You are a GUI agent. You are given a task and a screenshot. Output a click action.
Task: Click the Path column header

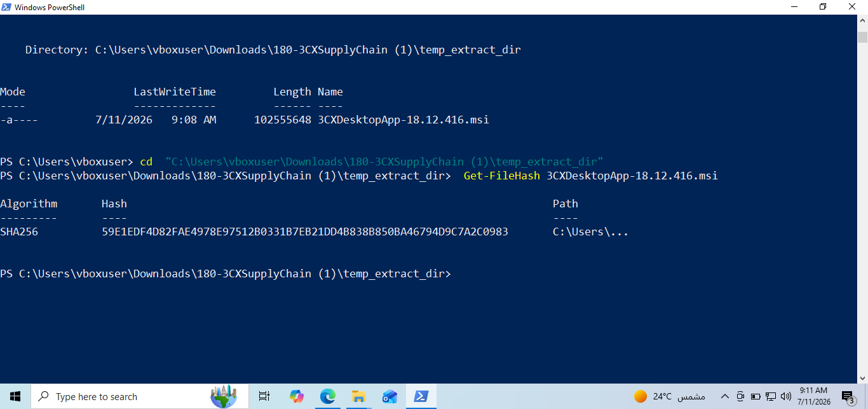tap(566, 204)
